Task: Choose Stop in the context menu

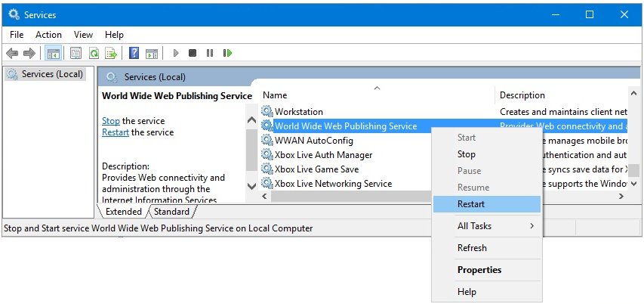Action: [x=487, y=154]
